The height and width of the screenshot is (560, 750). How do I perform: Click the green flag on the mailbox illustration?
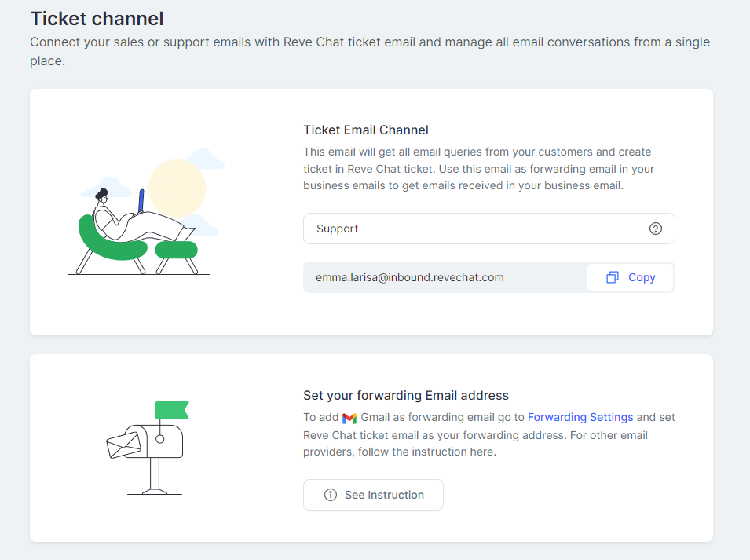coord(172,410)
